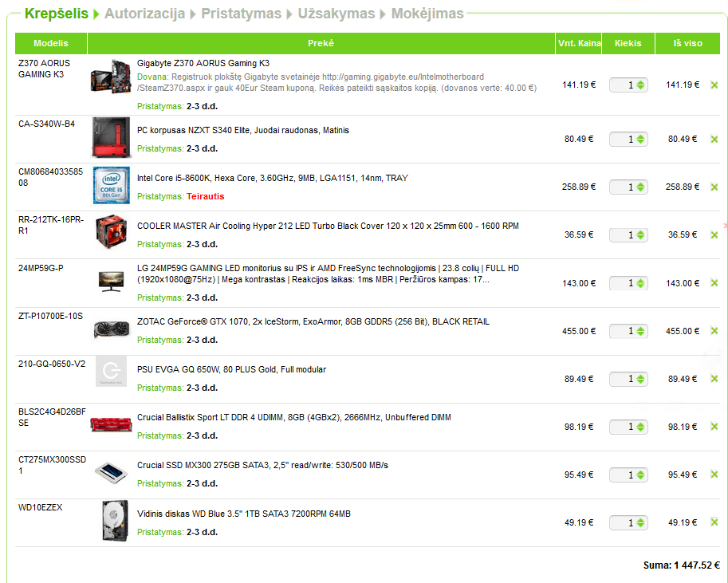Image resolution: width=728 pixels, height=583 pixels.
Task: Click model code ZT-P10700E-10S
Action: click(x=50, y=316)
